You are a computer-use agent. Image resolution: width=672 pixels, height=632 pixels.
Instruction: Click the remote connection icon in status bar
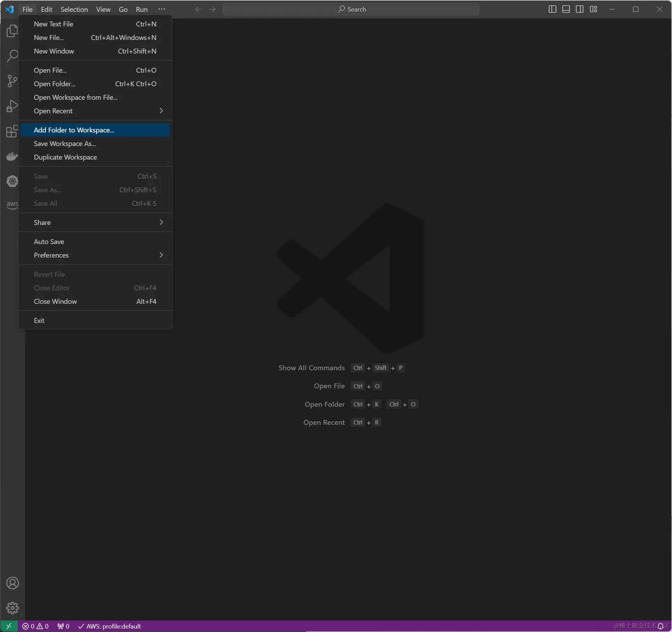pyautogui.click(x=9, y=623)
